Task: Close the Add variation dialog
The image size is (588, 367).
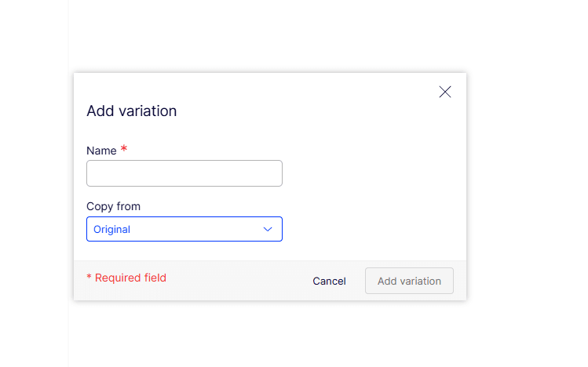Action: (445, 92)
